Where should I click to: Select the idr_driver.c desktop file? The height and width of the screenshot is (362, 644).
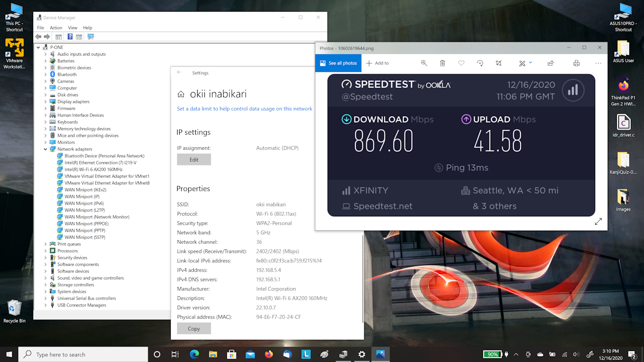pos(623,126)
